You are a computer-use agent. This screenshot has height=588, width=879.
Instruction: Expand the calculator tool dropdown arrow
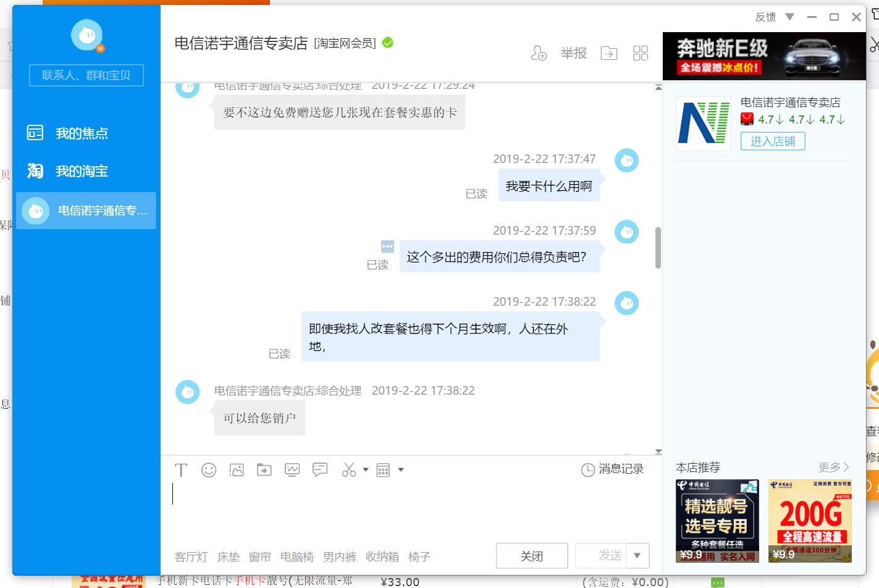click(x=401, y=470)
